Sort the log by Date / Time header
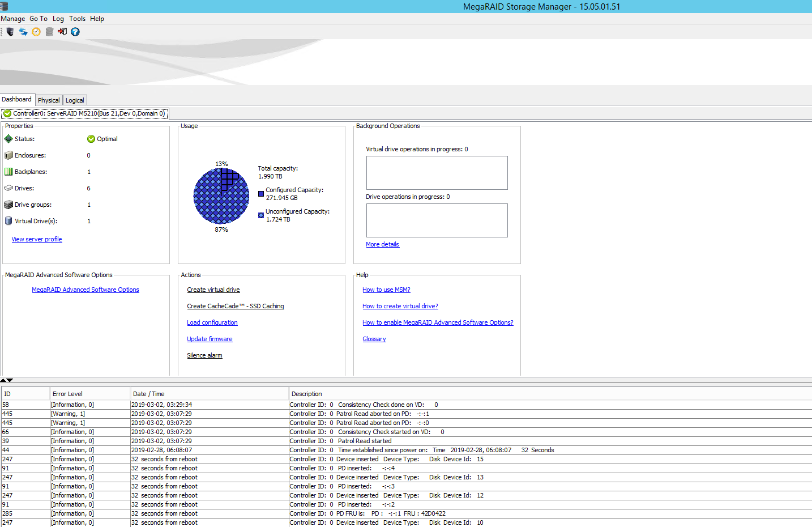 point(210,394)
